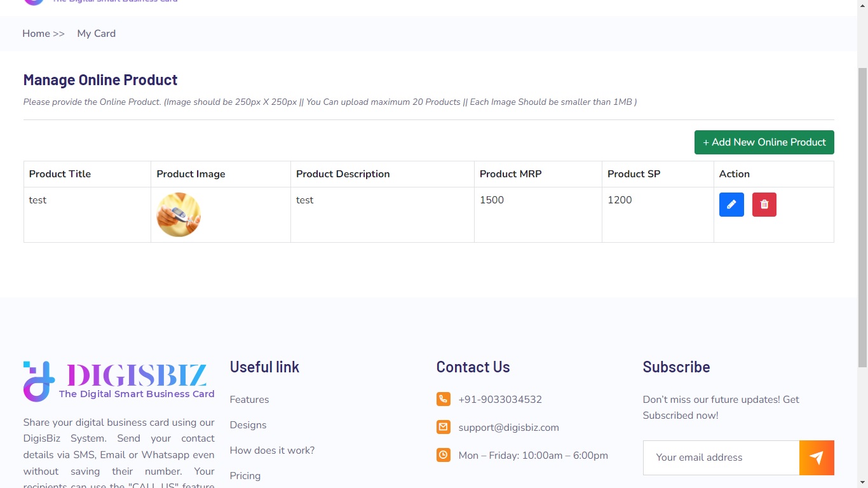Screen dimensions: 868x488
Task: Go to Home in the breadcrumb
Action: (x=36, y=34)
